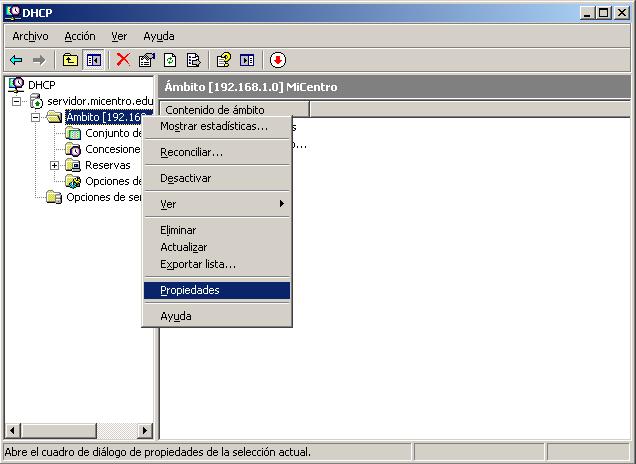Toggle the Show/Hide console tree icon
Screen dimensions: 636x464
tap(93, 60)
